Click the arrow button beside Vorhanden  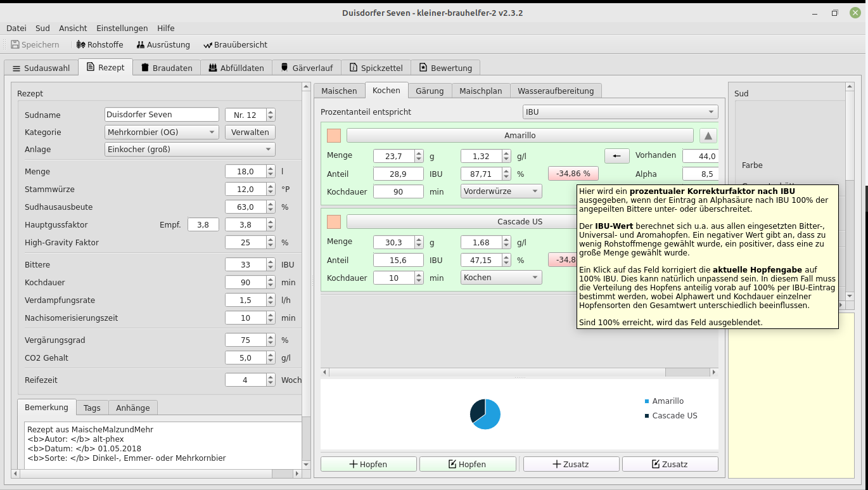click(616, 156)
